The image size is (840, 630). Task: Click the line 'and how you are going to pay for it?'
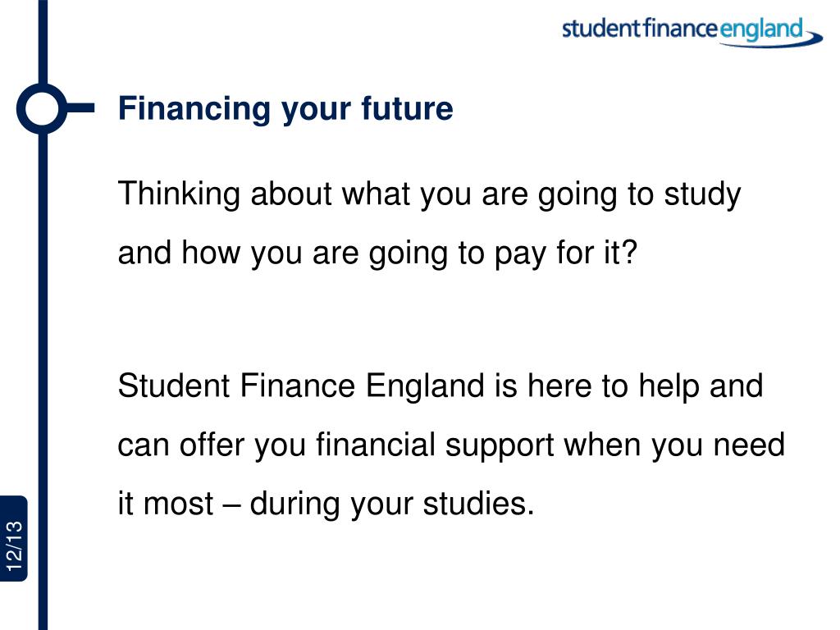[x=377, y=253]
